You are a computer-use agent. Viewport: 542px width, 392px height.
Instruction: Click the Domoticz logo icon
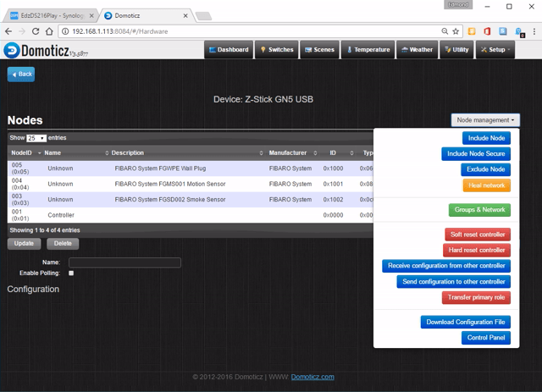coord(11,50)
